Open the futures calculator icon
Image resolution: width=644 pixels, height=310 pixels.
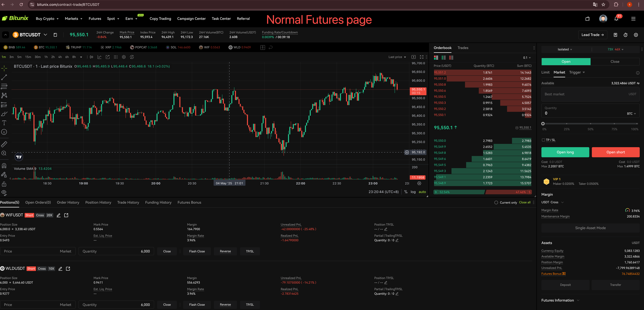(615, 35)
